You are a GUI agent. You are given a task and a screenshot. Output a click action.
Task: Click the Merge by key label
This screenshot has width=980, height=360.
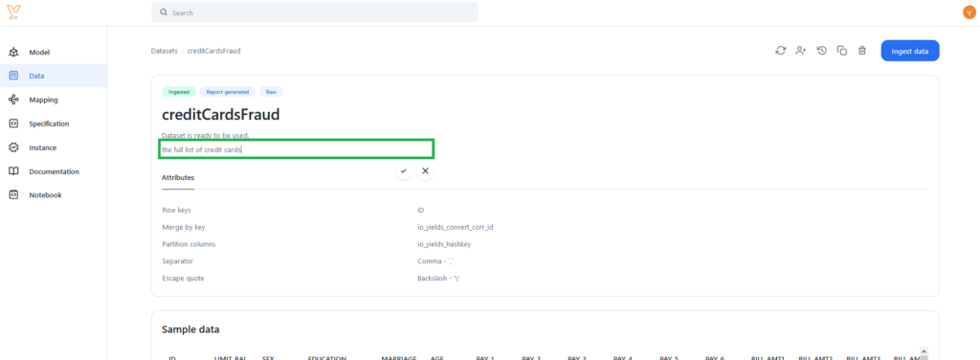[x=183, y=227]
